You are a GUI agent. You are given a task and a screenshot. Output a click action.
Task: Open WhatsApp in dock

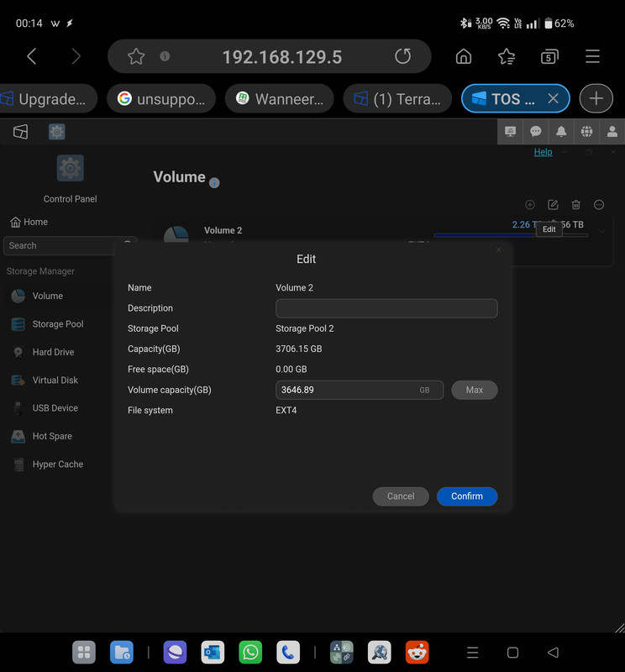coord(250,653)
